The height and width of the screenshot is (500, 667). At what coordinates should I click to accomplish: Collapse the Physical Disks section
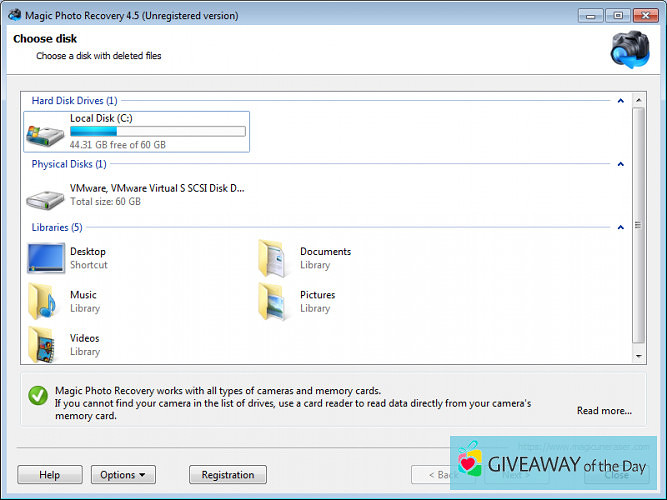click(x=621, y=164)
